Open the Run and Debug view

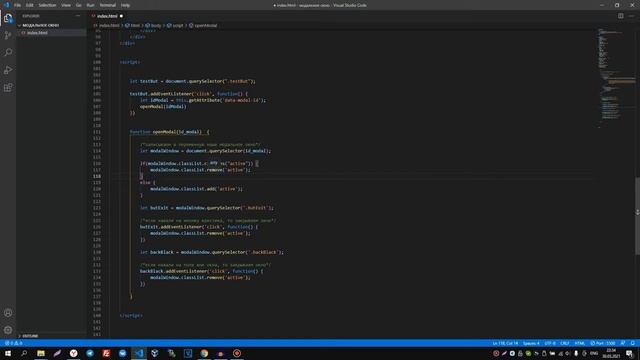point(8,70)
